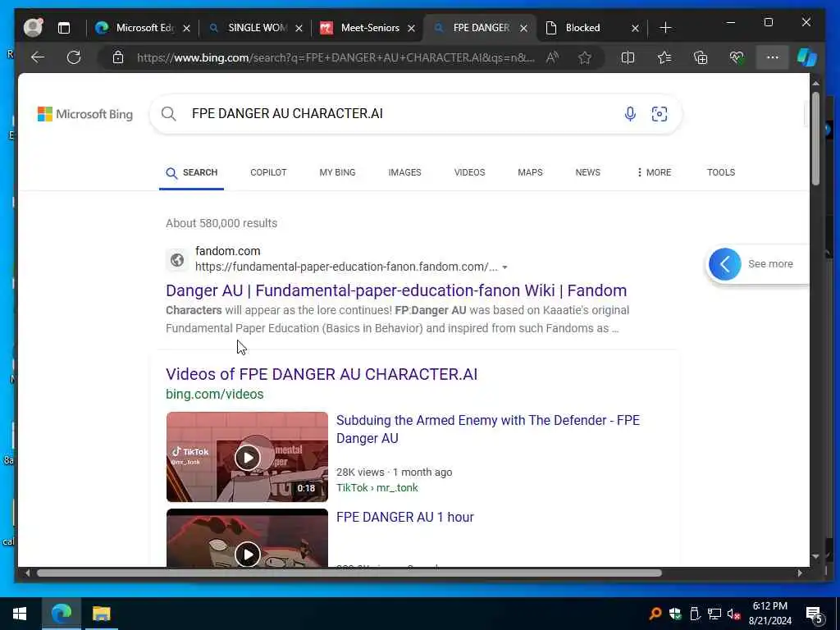The height and width of the screenshot is (630, 840).
Task: Open File Explorer from the taskbar
Action: click(x=101, y=614)
